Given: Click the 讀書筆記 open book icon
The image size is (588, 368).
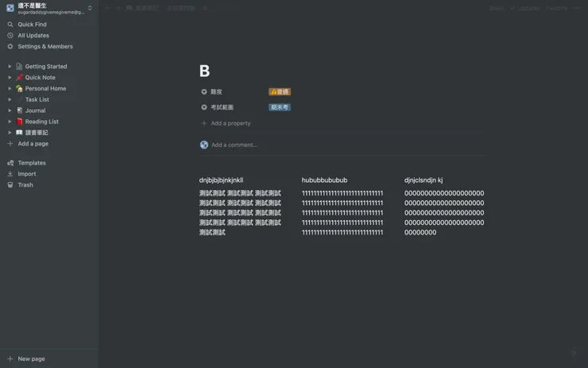Looking at the screenshot, I should 19,133.
